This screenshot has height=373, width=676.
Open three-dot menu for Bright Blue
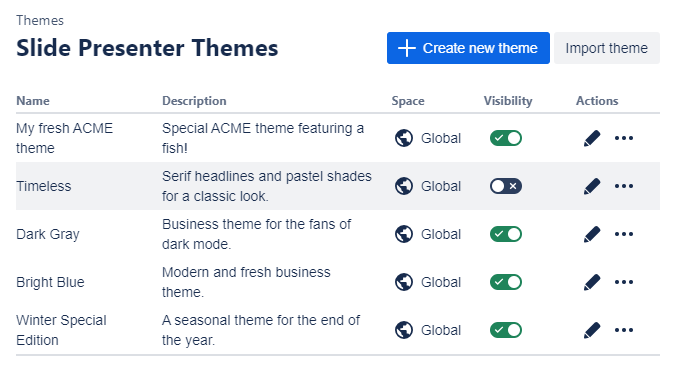(x=624, y=282)
